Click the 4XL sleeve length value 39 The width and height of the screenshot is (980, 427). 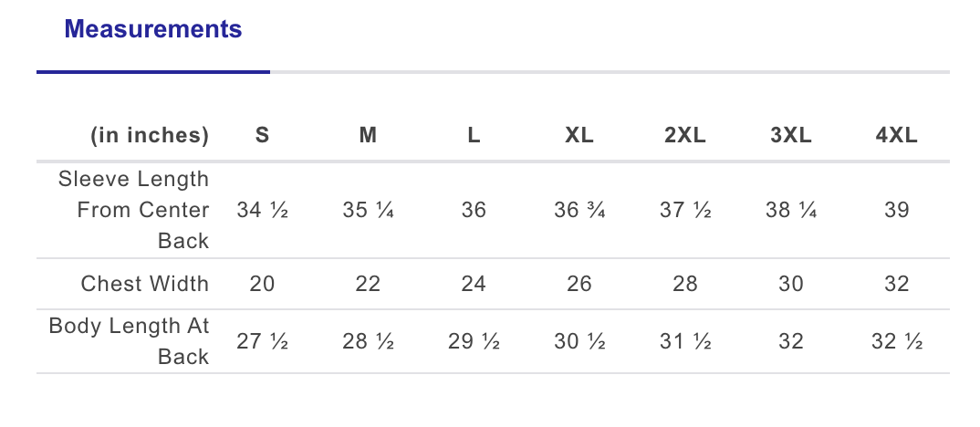(896, 210)
